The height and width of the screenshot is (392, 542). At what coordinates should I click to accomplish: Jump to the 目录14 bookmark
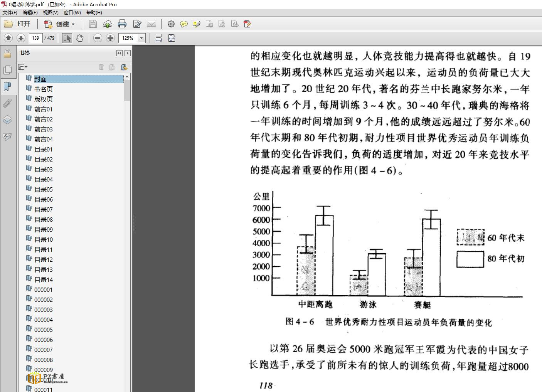tap(44, 279)
